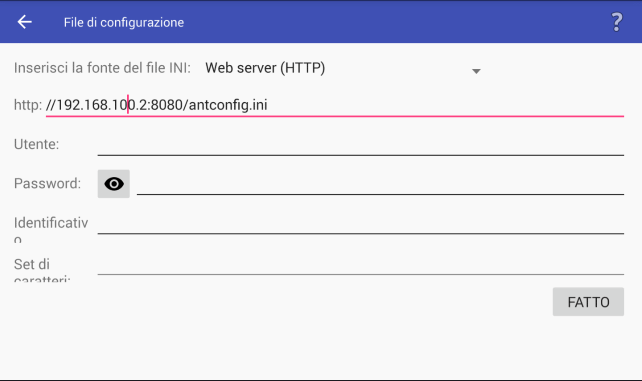Place cursor on port 8080 in URL

coord(167,105)
